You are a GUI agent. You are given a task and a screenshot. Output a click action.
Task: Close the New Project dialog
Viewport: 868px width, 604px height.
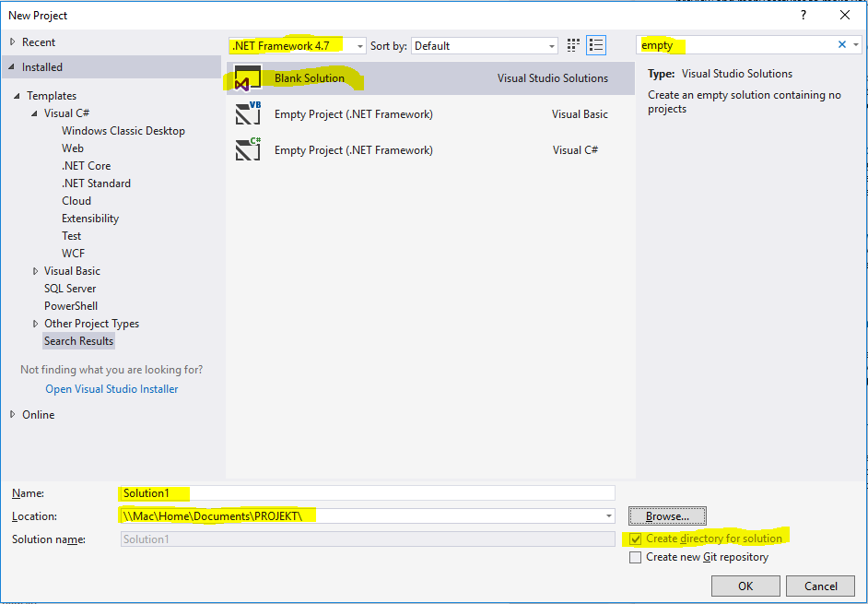[x=845, y=16]
